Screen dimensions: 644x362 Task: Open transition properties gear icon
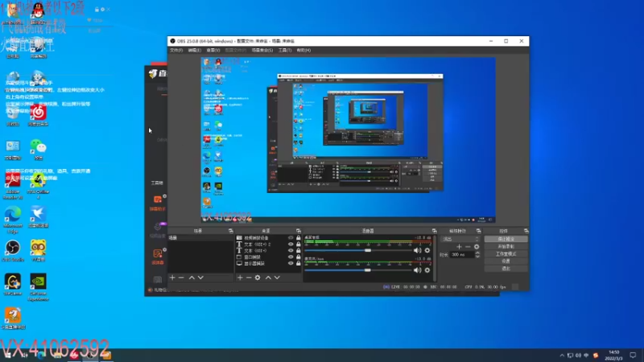tap(477, 247)
